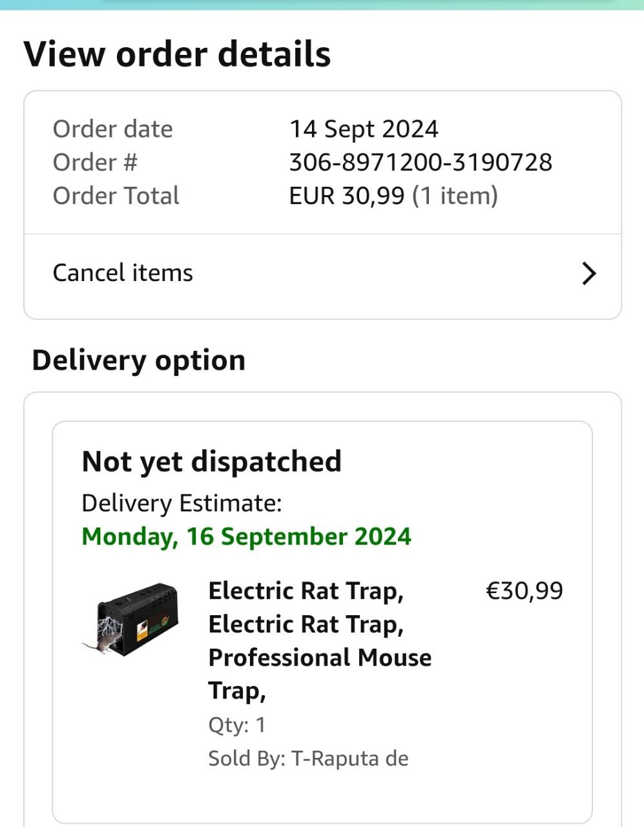This screenshot has width=644, height=827.
Task: Tap the Sold By: T-Raputa de seller text
Action: 308,758
